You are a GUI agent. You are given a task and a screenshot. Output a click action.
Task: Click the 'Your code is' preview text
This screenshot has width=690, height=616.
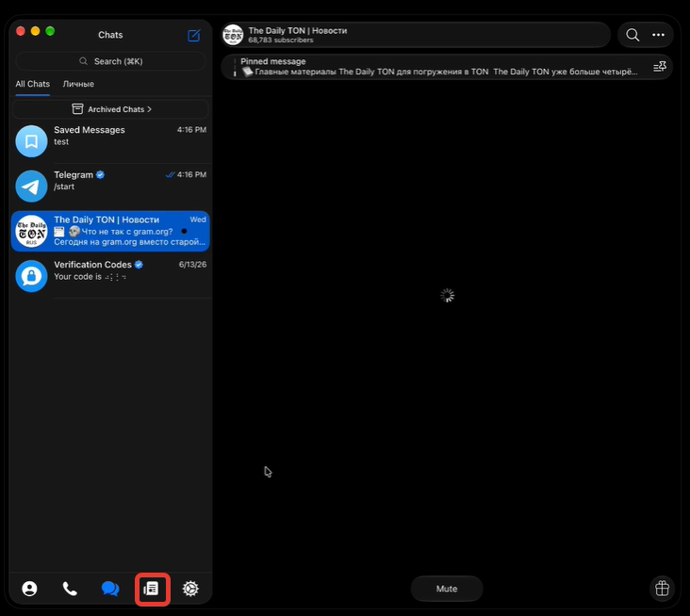(x=78, y=277)
